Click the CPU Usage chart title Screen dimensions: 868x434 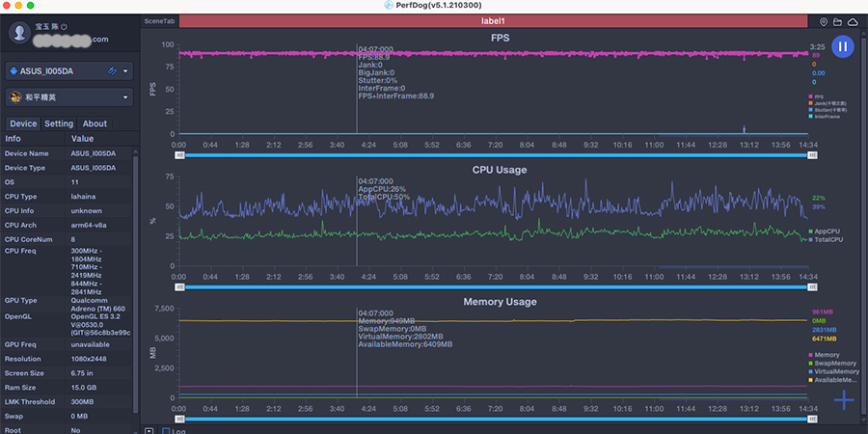[500, 170]
